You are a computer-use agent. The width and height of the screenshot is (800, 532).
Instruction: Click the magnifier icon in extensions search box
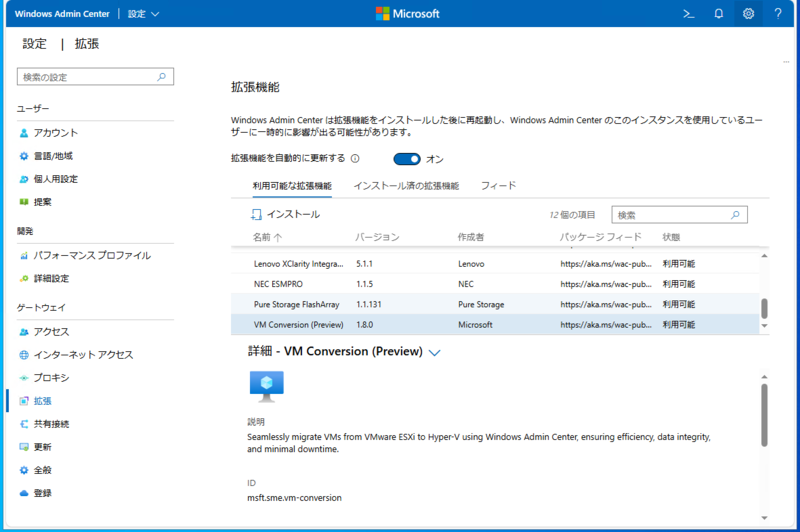(735, 215)
